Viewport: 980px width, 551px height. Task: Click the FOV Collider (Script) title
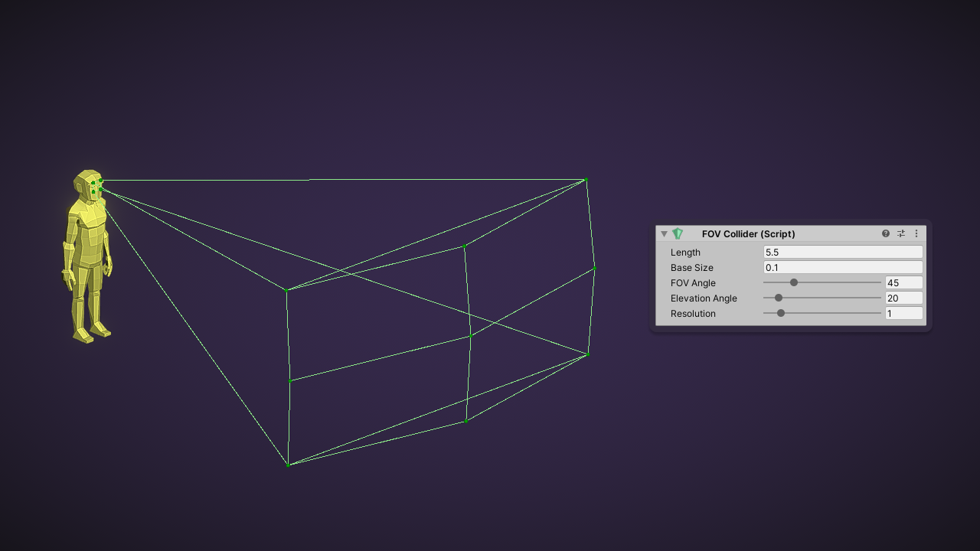748,234
